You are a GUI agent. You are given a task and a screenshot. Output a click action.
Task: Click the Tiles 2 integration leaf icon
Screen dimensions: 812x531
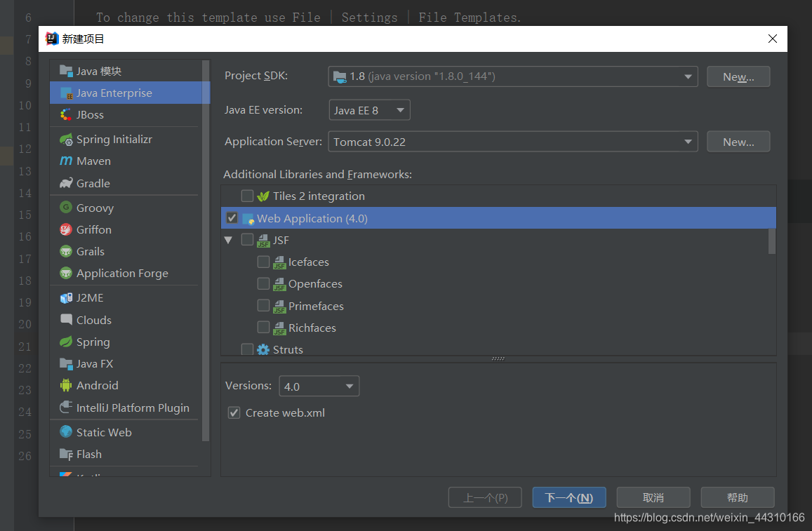(x=263, y=196)
